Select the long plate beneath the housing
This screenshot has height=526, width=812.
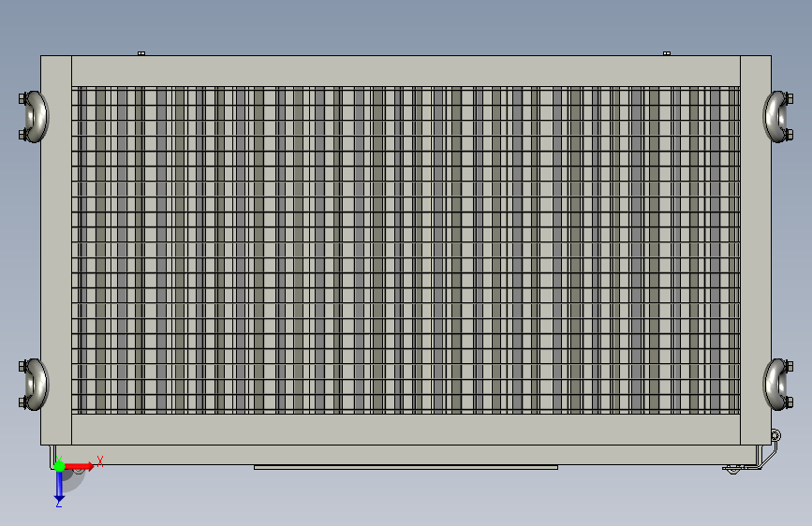[406, 467]
